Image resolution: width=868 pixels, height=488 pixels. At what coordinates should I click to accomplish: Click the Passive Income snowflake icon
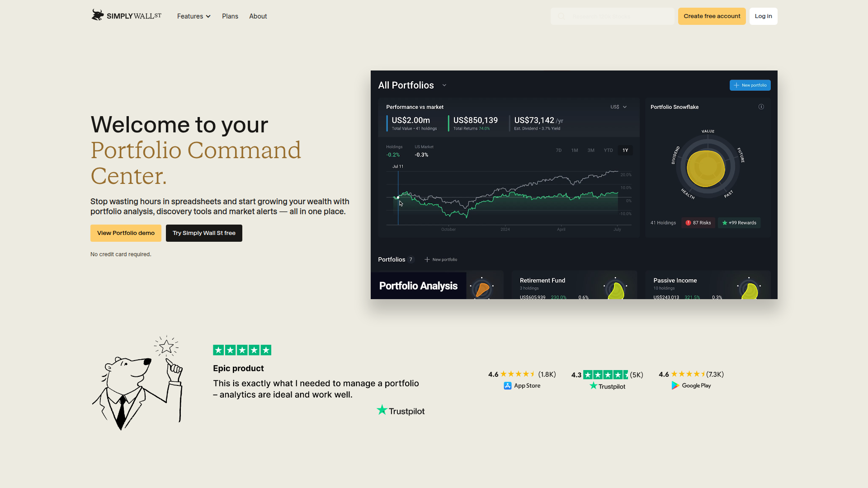pyautogui.click(x=749, y=288)
